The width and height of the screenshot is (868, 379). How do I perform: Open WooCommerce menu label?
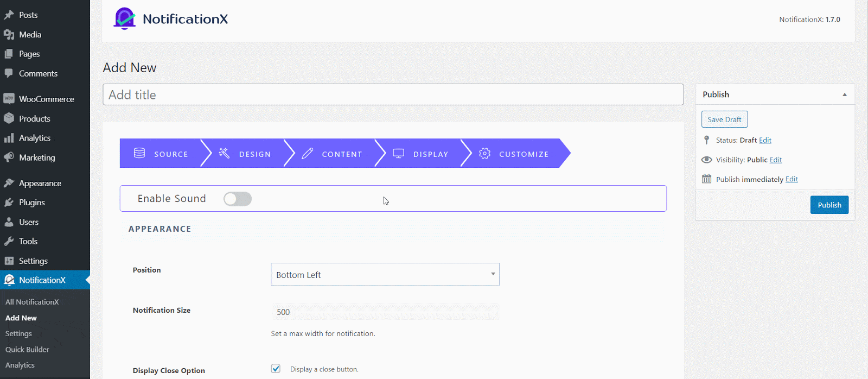click(x=47, y=99)
